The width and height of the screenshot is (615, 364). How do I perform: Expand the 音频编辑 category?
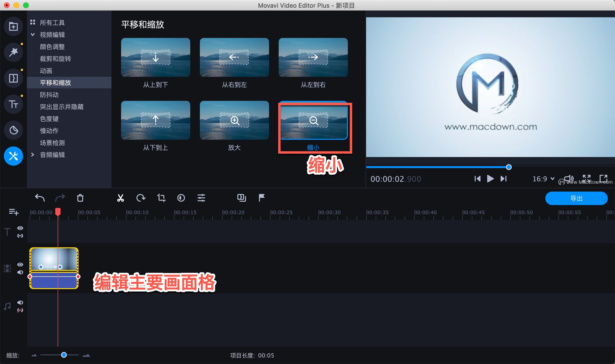click(x=32, y=155)
